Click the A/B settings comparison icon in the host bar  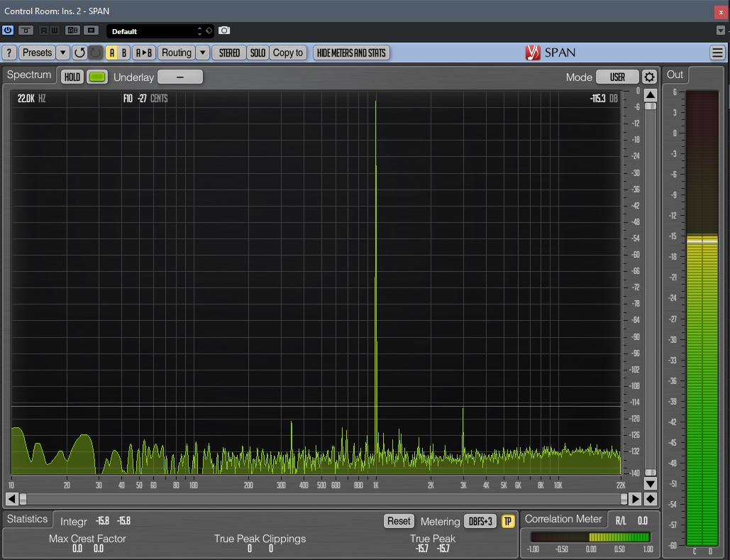pyautogui.click(x=72, y=31)
